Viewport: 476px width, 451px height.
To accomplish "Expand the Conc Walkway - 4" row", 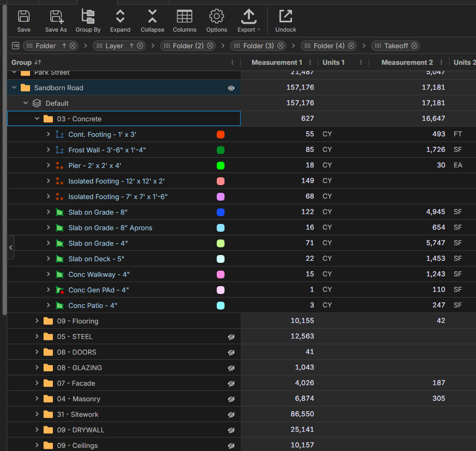I will click(x=48, y=274).
